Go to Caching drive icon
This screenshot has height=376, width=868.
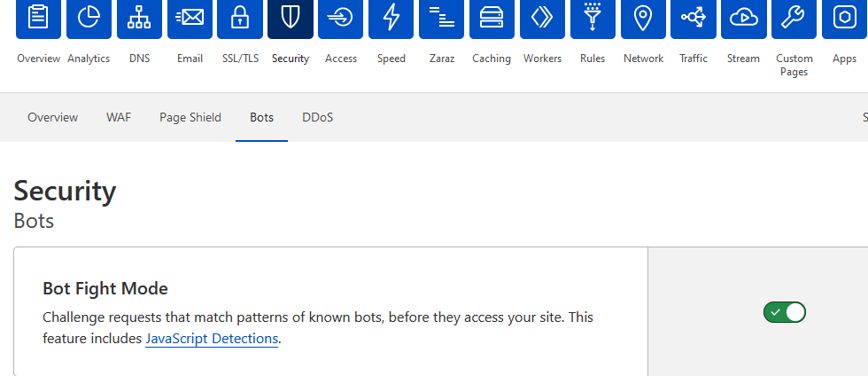coord(492,18)
